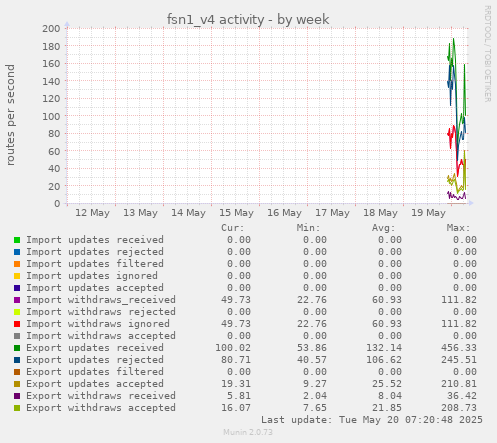Image resolution: width=497 pixels, height=443 pixels.
Task: Click the blue Import updates rejected swatch
Action: 17,252
